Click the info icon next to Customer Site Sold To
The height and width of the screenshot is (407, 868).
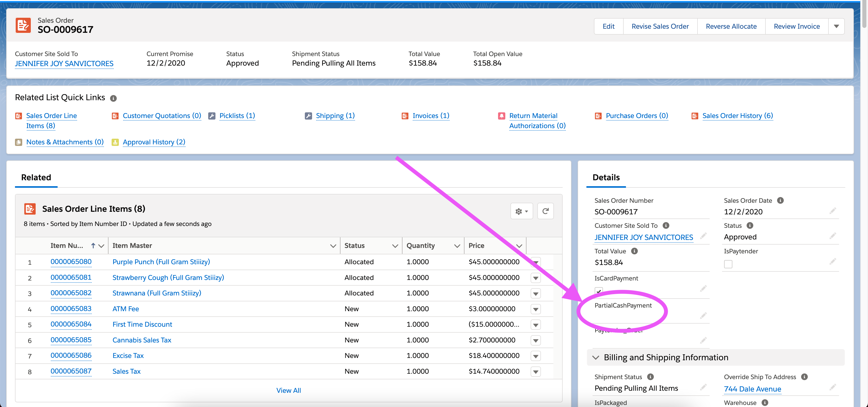click(x=666, y=225)
